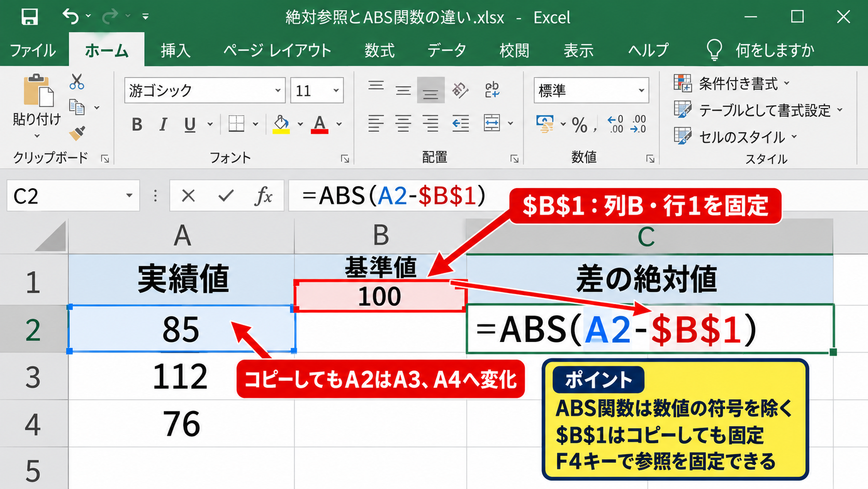The width and height of the screenshot is (868, 489).
Task: Toggle Italic formatting
Action: click(x=163, y=124)
